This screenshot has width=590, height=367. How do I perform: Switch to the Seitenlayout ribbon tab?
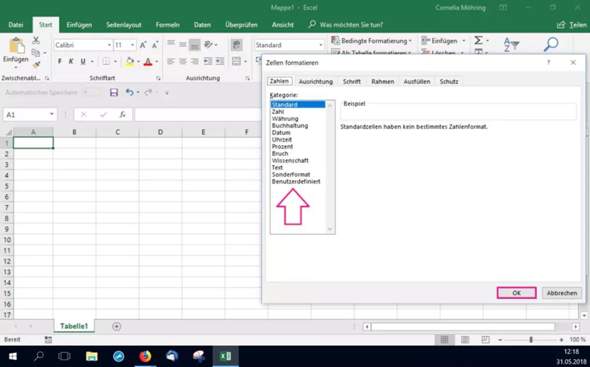click(x=123, y=25)
